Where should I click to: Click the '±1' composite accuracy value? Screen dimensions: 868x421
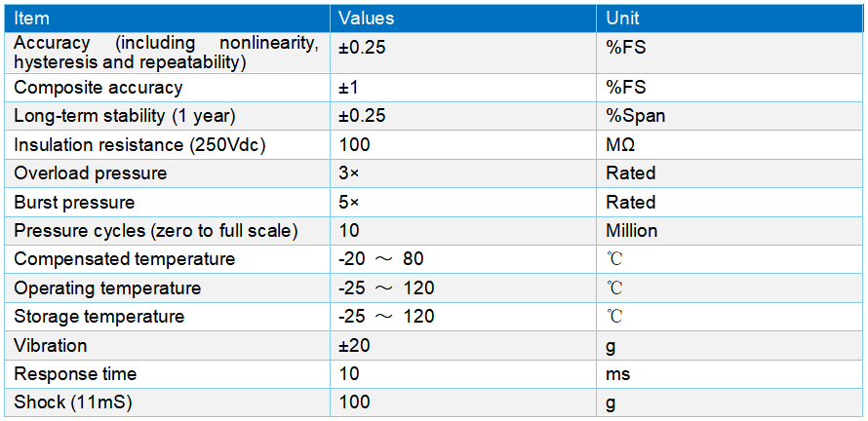(x=349, y=88)
